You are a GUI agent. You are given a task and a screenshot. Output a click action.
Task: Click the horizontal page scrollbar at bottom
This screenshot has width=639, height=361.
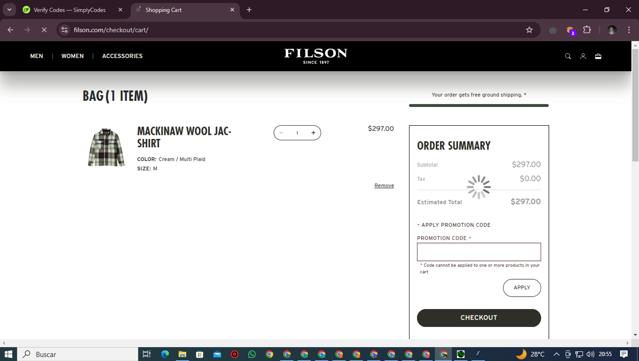coord(316,343)
